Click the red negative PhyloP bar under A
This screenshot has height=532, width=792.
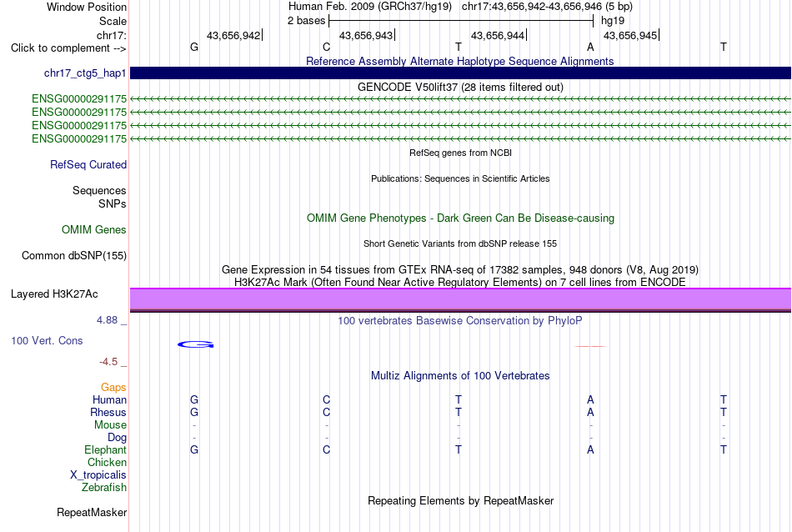[x=590, y=347]
